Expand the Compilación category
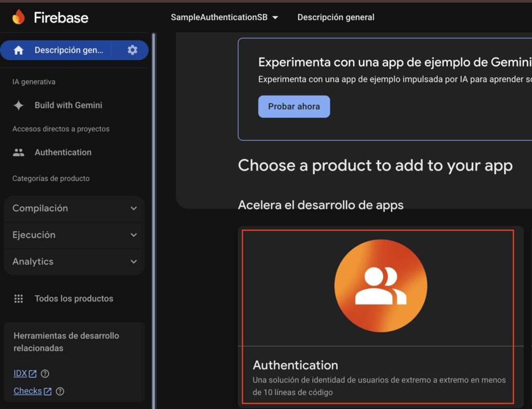The height and width of the screenshot is (409, 532). tap(74, 208)
